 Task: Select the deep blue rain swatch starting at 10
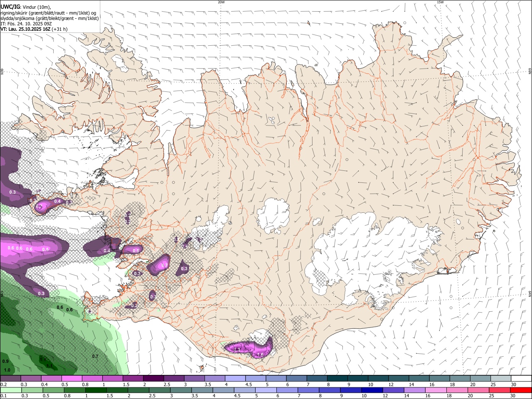pos(371,390)
